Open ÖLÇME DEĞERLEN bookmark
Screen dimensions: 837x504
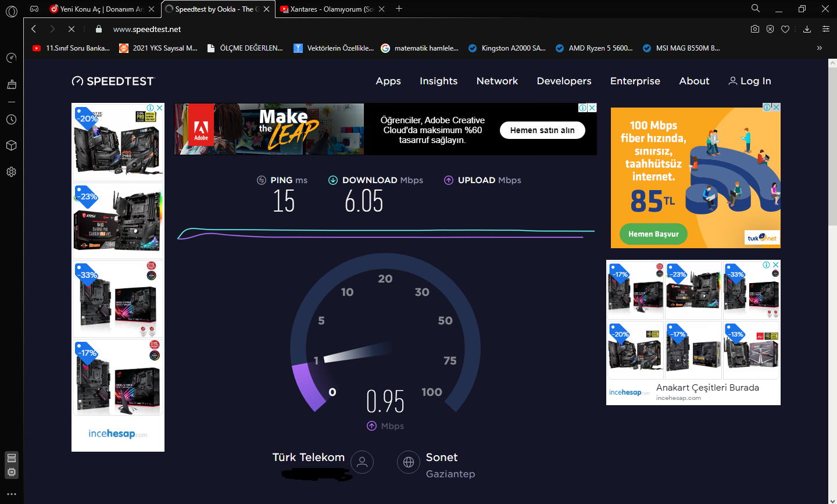coord(245,48)
